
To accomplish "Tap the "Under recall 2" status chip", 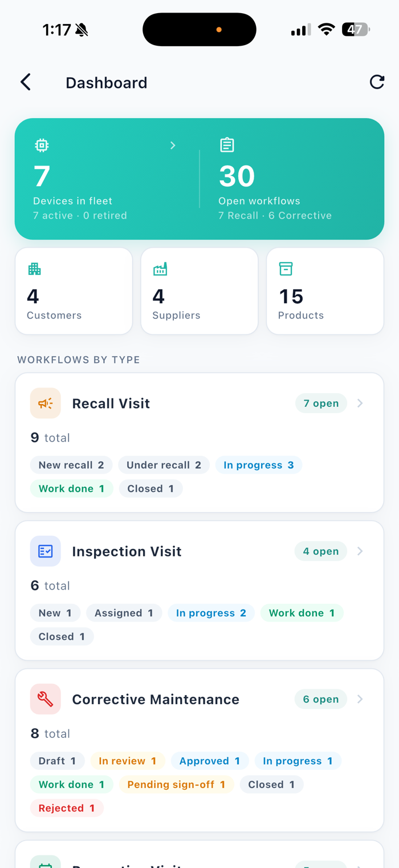I will coord(164,465).
